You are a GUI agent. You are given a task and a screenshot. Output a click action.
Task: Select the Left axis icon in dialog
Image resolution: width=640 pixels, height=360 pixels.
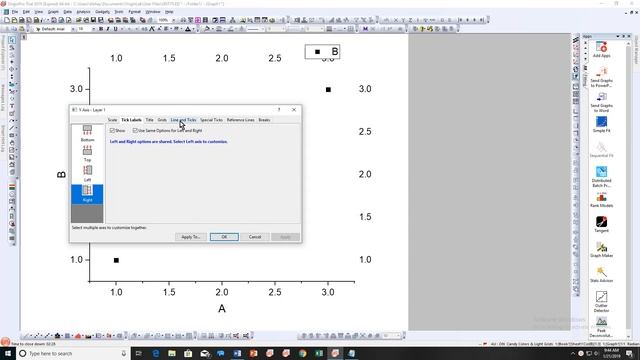(87, 173)
